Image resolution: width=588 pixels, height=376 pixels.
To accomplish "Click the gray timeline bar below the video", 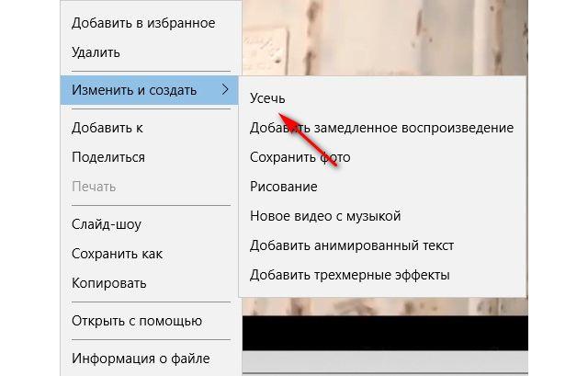I will pyautogui.click(x=385, y=362).
